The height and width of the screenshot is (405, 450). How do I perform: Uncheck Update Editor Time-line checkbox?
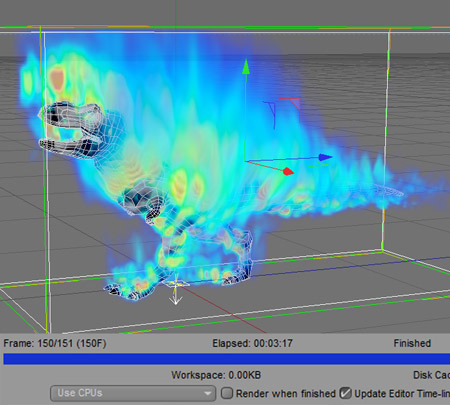(345, 393)
